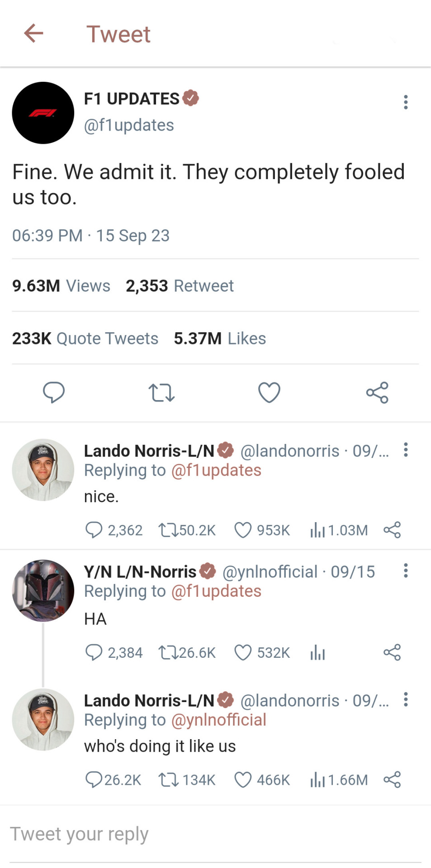431x868 pixels.
Task: Open more options on Y/N L/N-Norris reply
Action: tap(406, 571)
